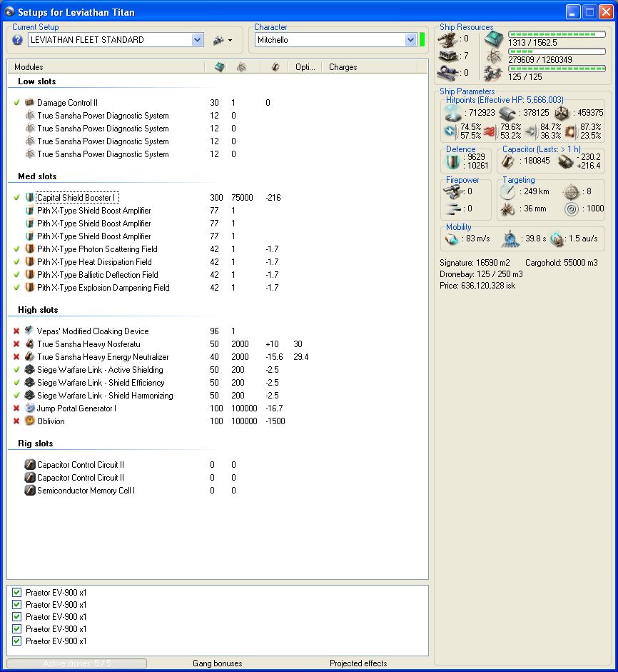The height and width of the screenshot is (672, 618).
Task: Toggle the third Praetor EV-900 drone checkbox
Action: click(17, 617)
